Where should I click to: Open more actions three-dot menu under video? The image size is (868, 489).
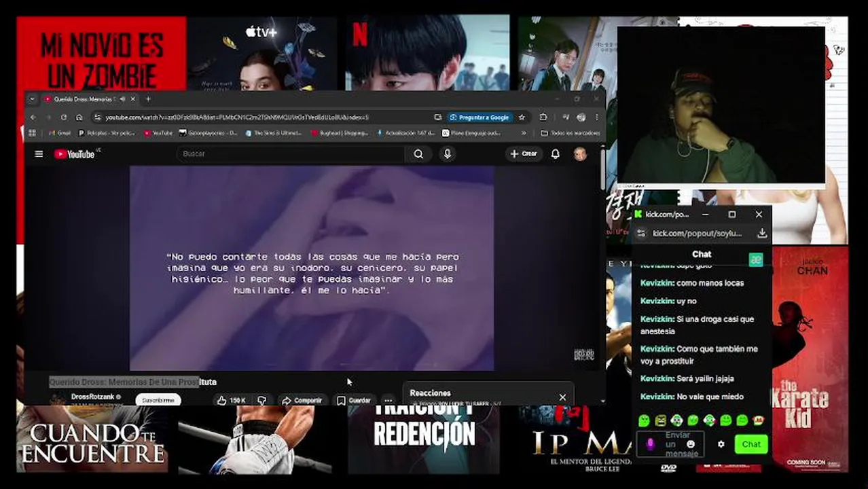388,401
